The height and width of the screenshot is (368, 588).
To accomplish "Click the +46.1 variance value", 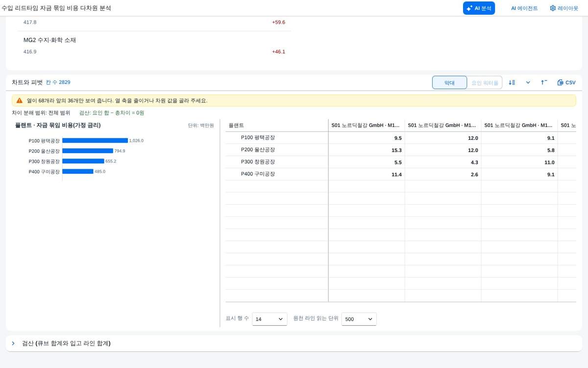I will click(278, 52).
